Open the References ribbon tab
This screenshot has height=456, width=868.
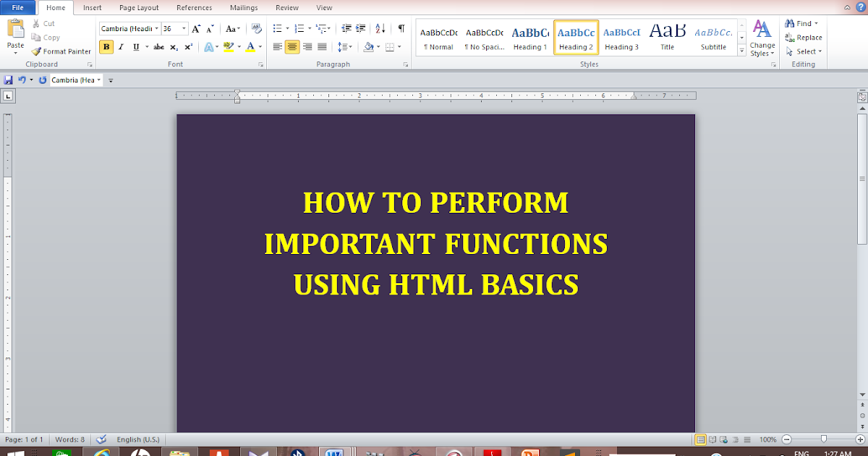pos(194,8)
